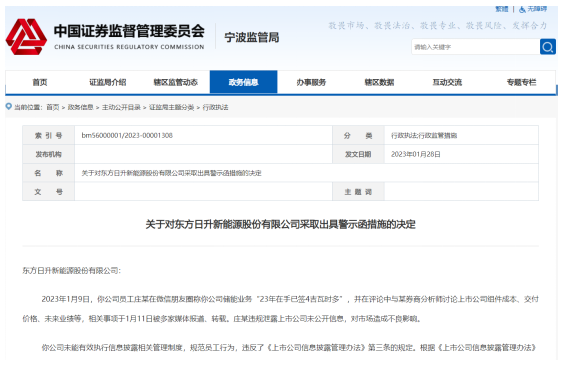Open the 专题专栏 navigation tab
Image resolution: width=562 pixels, height=366 pixels.
521,82
